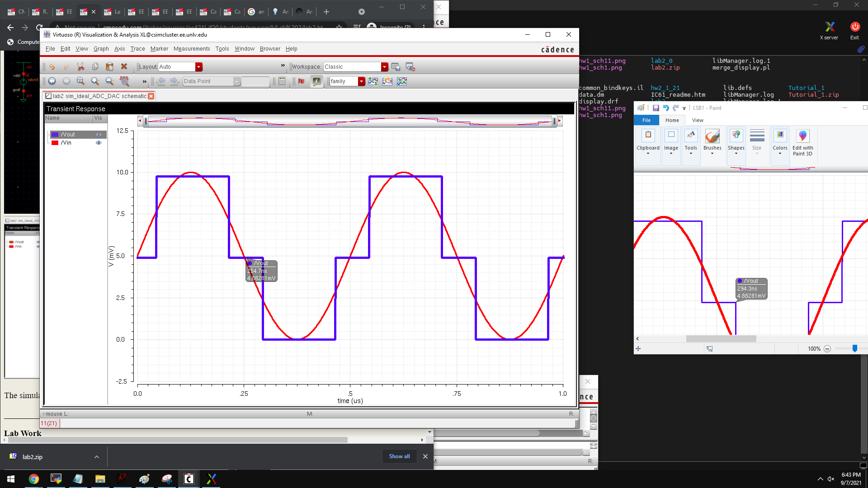Viewport: 868px width, 488px height.
Task: Toggle visibility eye for /Vin trace
Action: pos(99,143)
